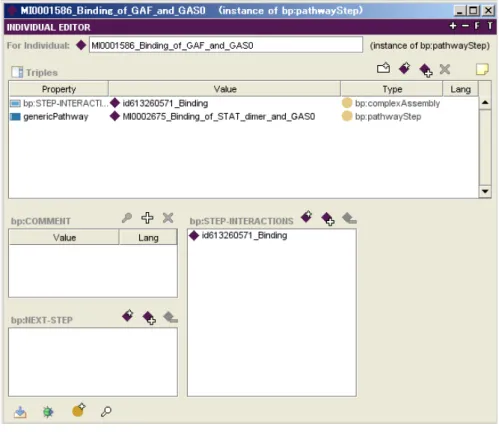Remove instance from bp:NEXT-STEP
Viewport: 499px width, 433px height.
(170, 317)
